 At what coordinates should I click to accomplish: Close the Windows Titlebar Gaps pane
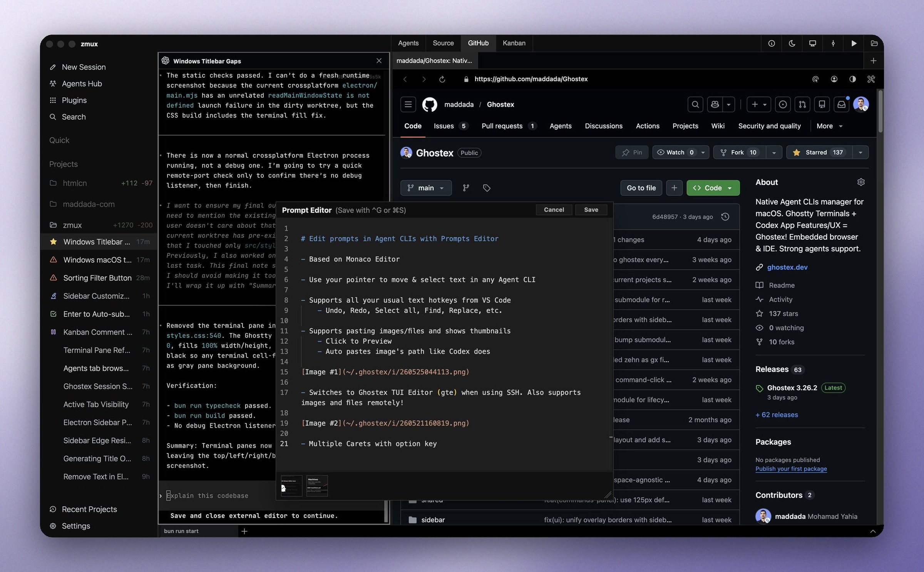tap(379, 61)
